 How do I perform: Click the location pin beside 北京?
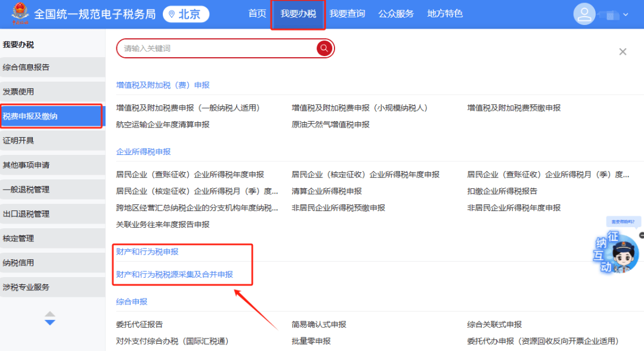point(172,14)
